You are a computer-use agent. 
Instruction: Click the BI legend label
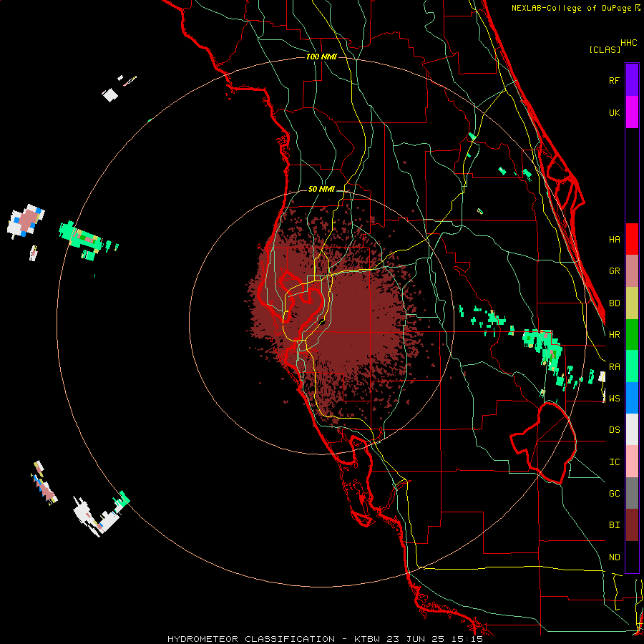(x=615, y=525)
